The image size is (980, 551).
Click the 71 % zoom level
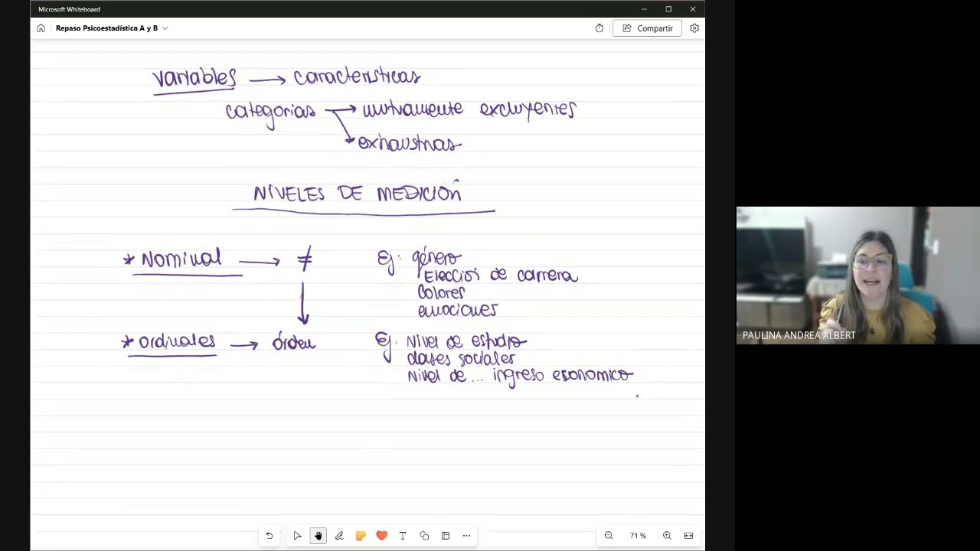click(x=638, y=536)
